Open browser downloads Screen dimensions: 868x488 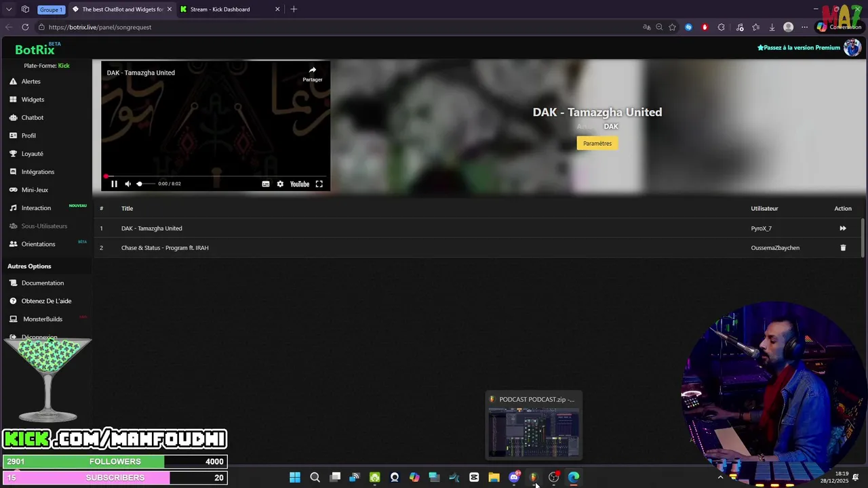pyautogui.click(x=772, y=27)
